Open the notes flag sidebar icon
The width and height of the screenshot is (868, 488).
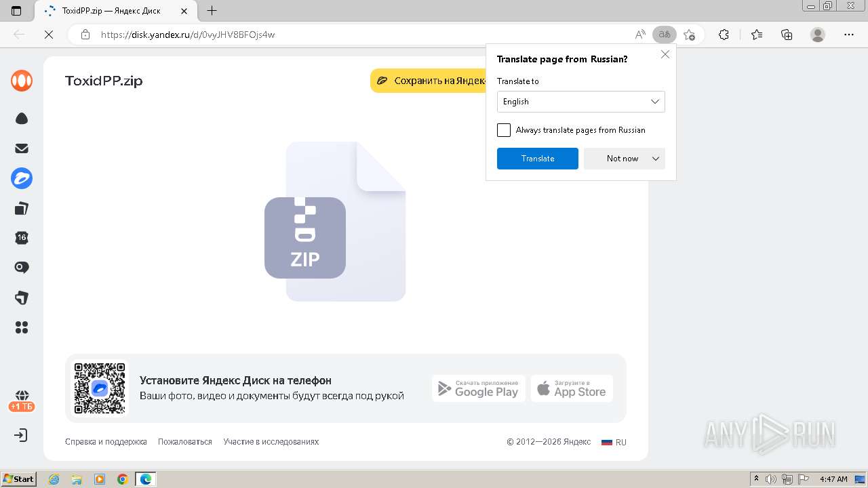[x=22, y=298]
